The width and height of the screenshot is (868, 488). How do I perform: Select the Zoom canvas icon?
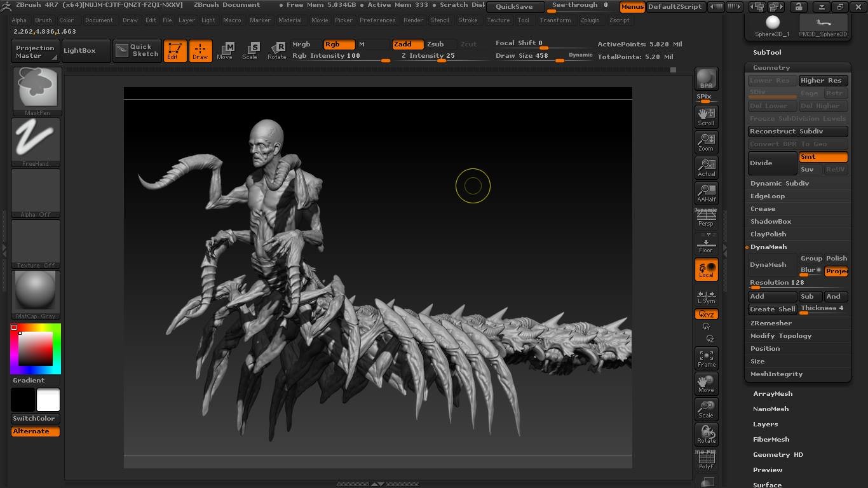click(x=706, y=142)
